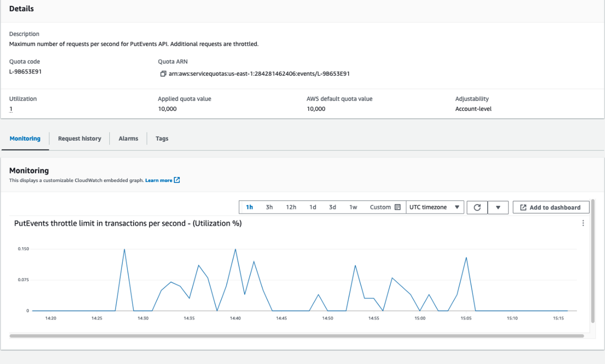605x364 pixels.
Task: Click the underlined Utilization value
Action: click(10, 109)
